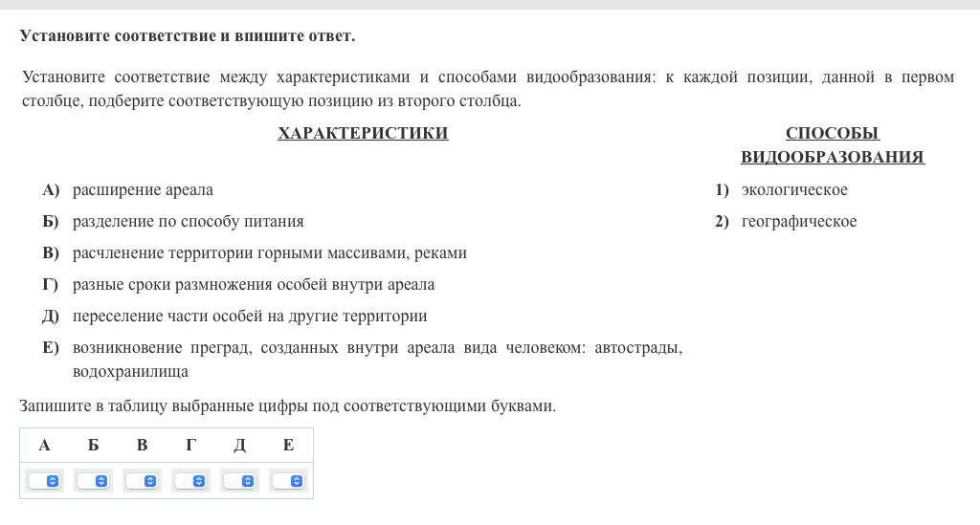Image resolution: width=980 pixels, height=525 pixels.
Task: Click 'расчленение территории горными массивами, реками'
Action: tap(269, 253)
